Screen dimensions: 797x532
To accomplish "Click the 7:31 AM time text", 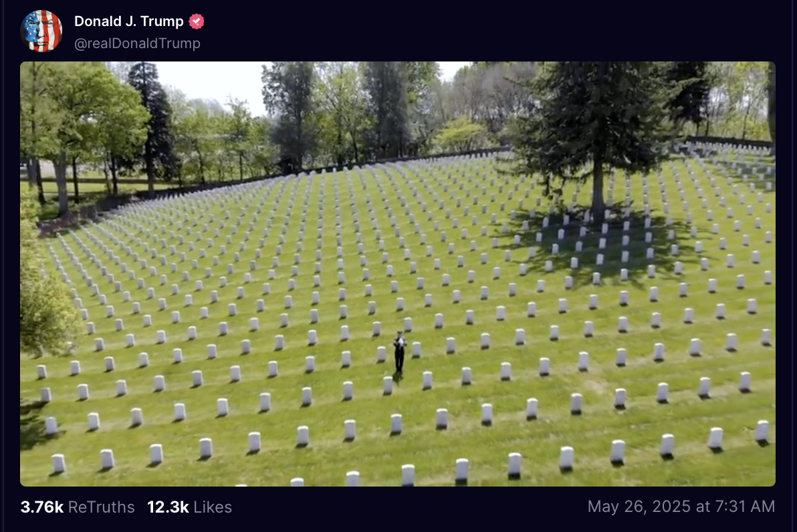I will click(x=745, y=506).
